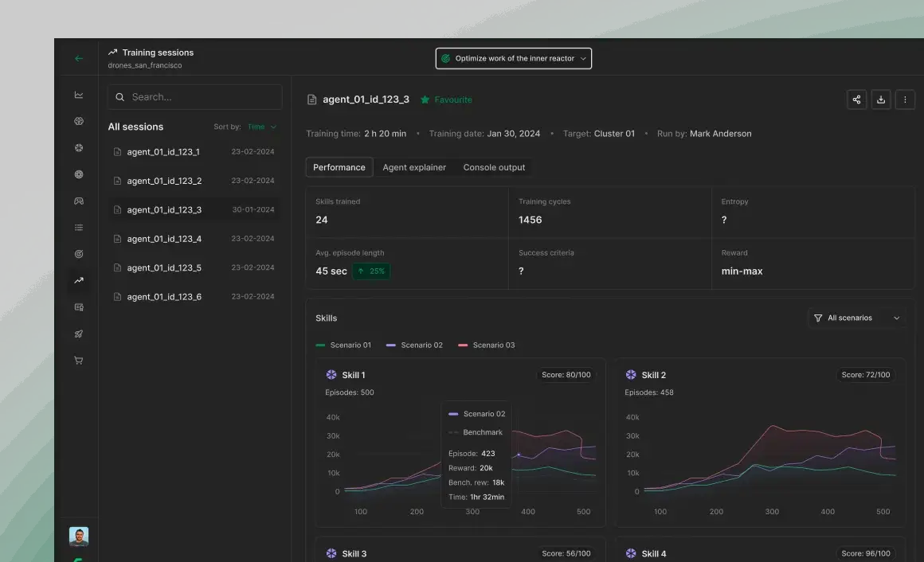The height and width of the screenshot is (562, 924).
Task: Click the share icon button
Action: point(856,100)
